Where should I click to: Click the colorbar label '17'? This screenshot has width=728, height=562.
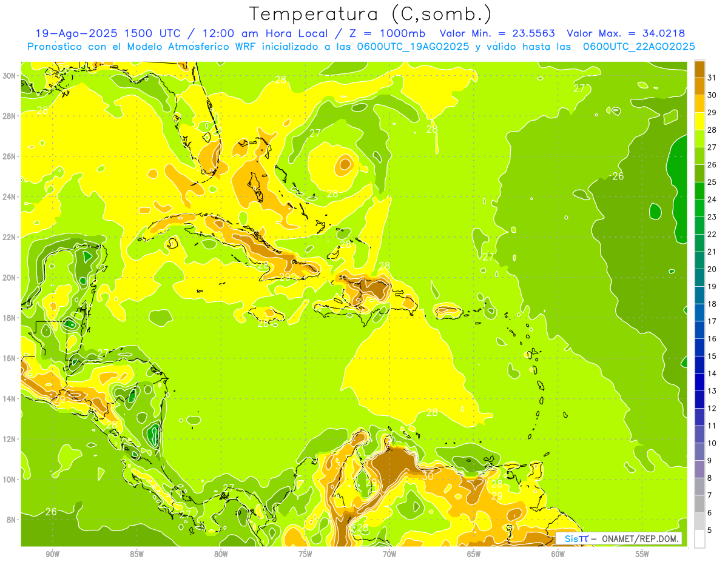point(712,321)
